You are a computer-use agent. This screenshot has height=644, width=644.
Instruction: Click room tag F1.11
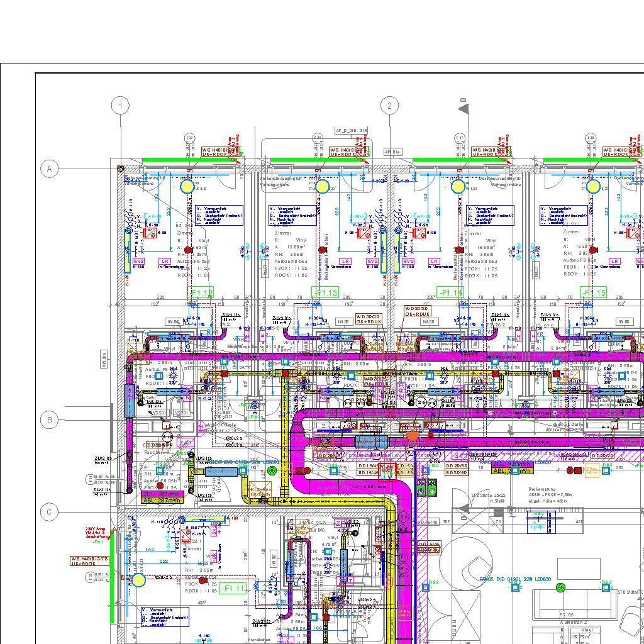[232, 588]
